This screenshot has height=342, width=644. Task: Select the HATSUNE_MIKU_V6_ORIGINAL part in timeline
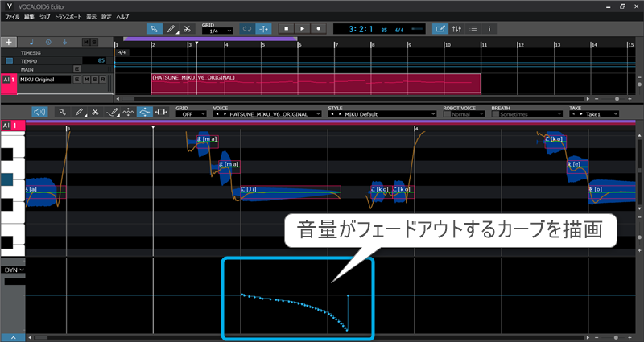316,84
